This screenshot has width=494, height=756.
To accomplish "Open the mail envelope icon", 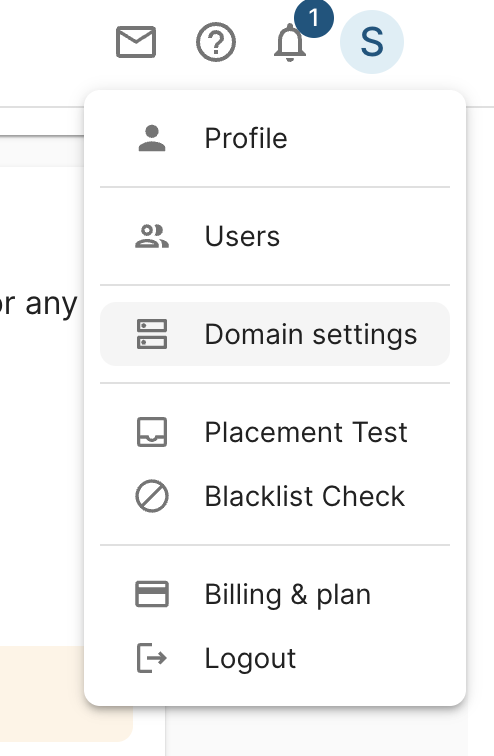I will click(x=136, y=42).
